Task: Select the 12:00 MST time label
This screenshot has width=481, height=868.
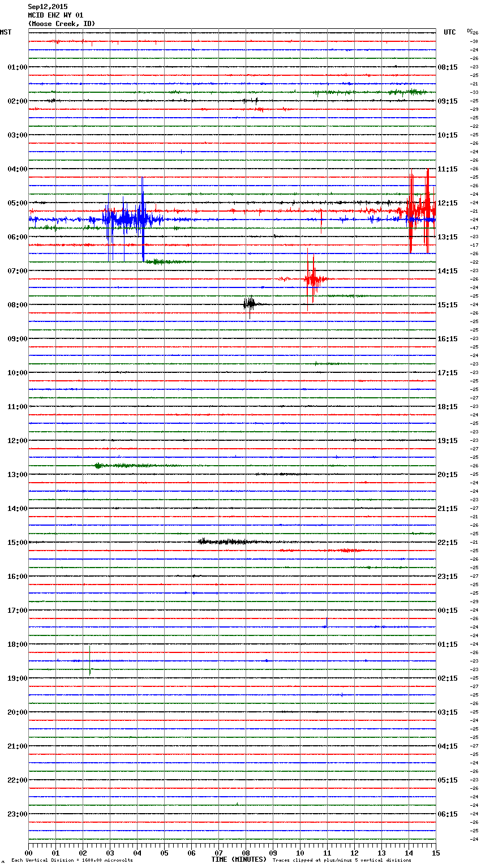Action: coord(17,441)
